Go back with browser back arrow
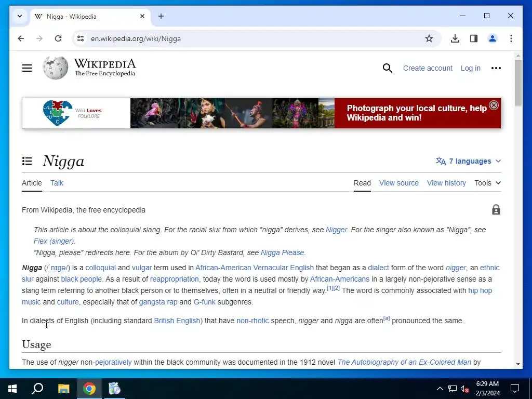 [21, 38]
